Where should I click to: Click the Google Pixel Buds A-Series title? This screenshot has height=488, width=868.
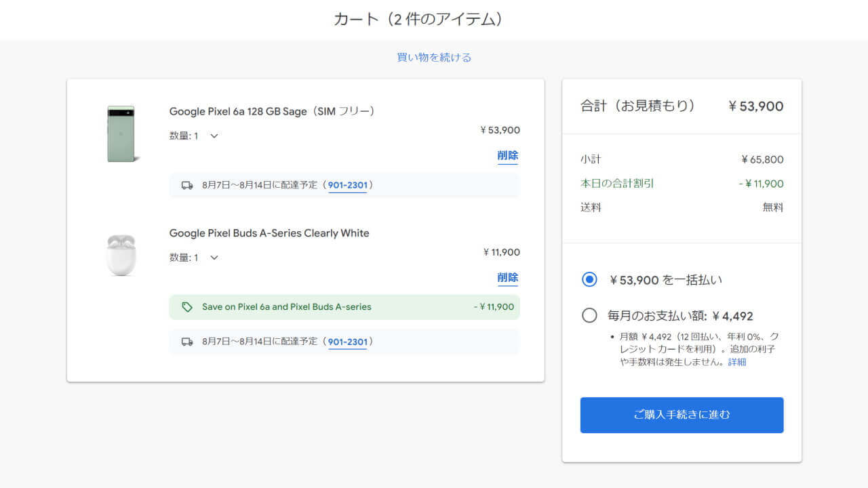tap(269, 233)
